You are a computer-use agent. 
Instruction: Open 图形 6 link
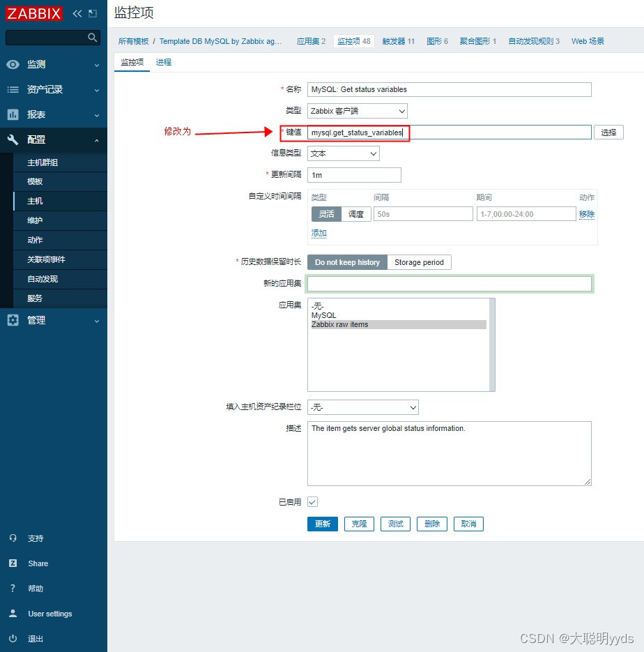click(x=437, y=41)
